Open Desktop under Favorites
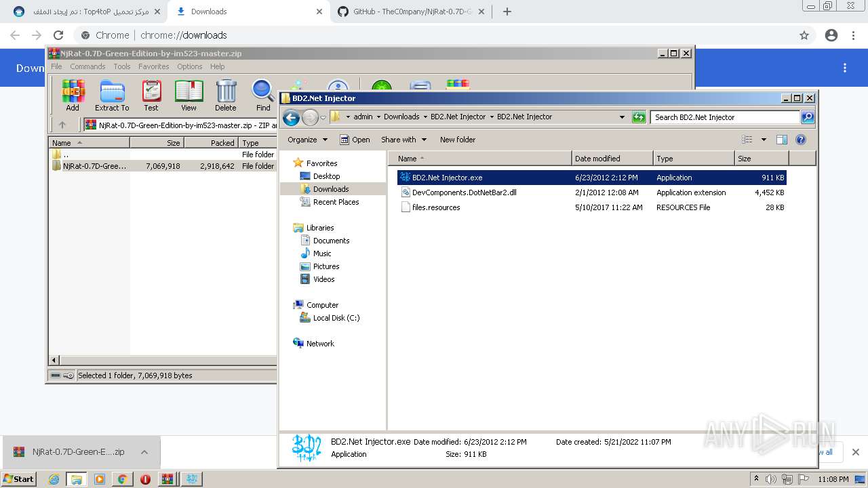Screen dimensions: 868x488 coord(326,176)
